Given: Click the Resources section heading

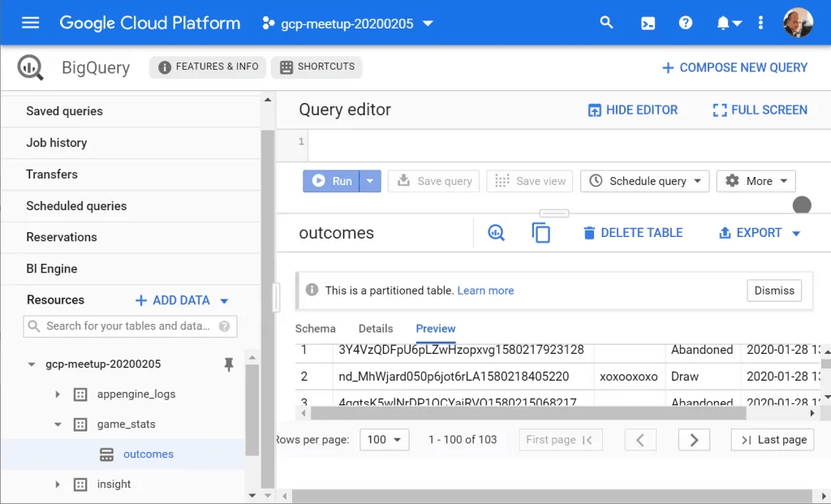Looking at the screenshot, I should [x=56, y=300].
